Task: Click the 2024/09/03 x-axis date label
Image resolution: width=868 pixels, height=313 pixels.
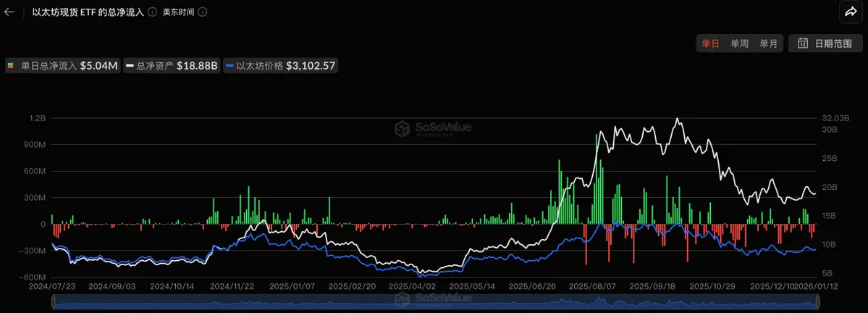Action: coord(111,287)
